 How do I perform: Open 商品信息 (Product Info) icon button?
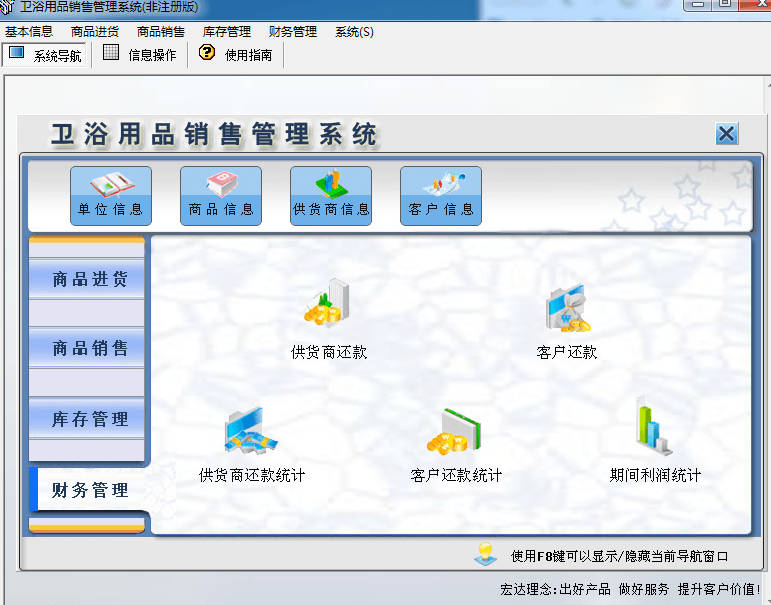[221, 195]
